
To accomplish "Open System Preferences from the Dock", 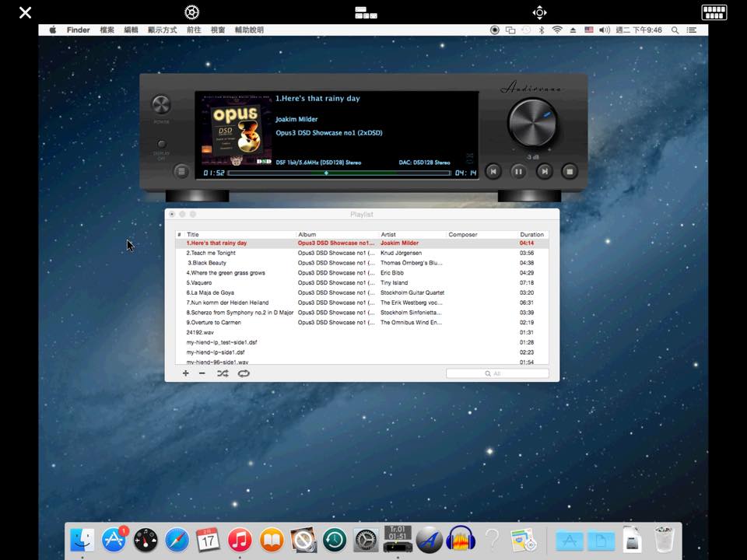I will point(366,540).
